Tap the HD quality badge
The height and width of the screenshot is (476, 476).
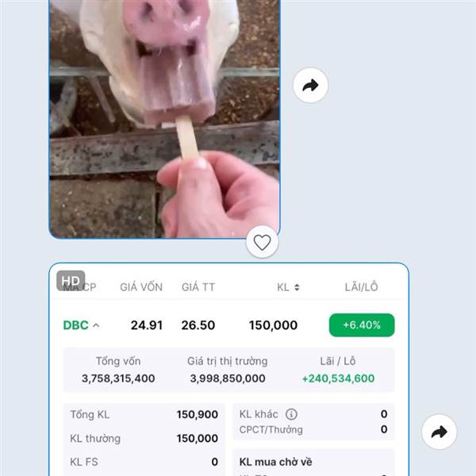[x=71, y=281]
